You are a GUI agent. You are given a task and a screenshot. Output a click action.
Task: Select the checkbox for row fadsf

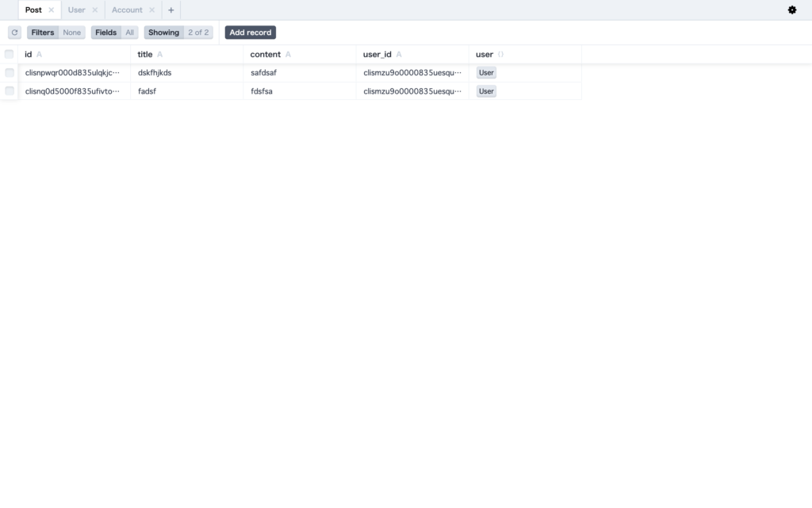10,91
